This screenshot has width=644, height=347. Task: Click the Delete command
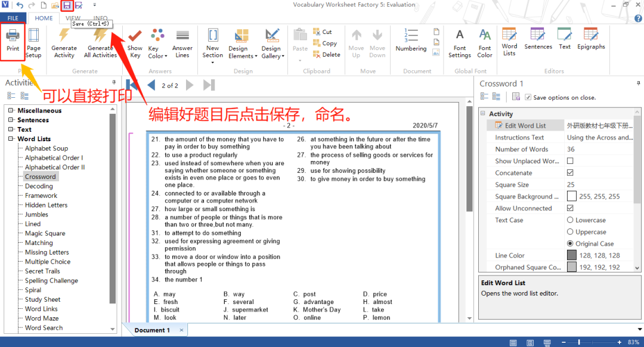pos(327,54)
